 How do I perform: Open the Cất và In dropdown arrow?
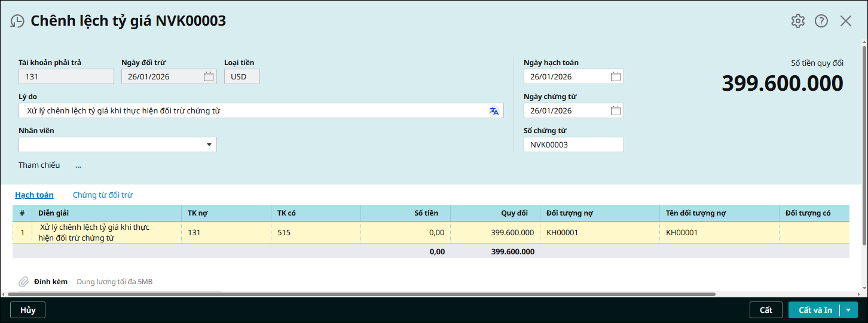pyautogui.click(x=848, y=310)
